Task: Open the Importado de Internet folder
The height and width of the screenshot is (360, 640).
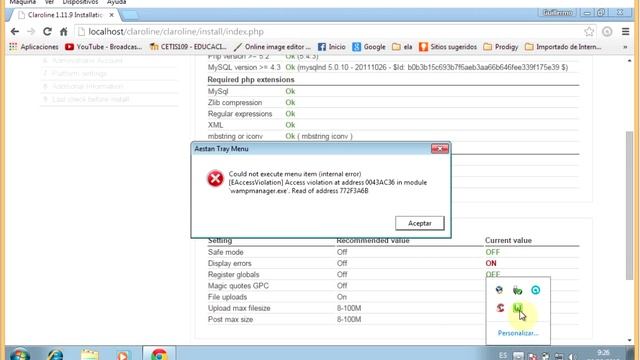Action: tap(563, 47)
